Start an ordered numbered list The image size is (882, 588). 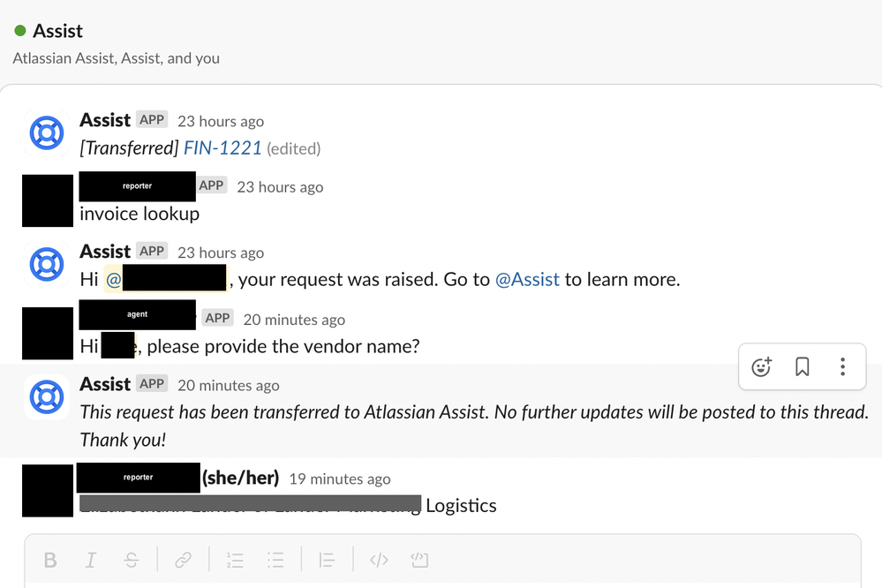(235, 560)
